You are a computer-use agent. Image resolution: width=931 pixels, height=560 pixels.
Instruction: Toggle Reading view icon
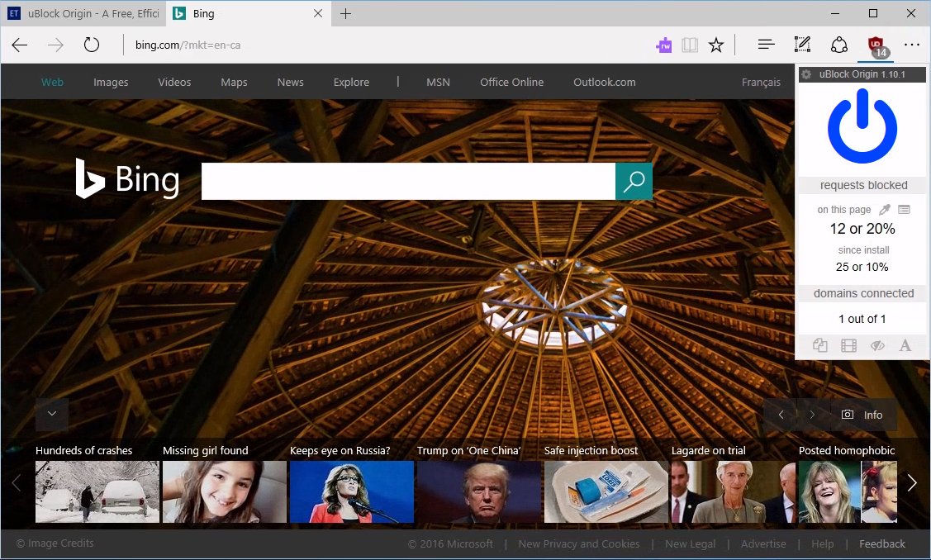point(689,45)
